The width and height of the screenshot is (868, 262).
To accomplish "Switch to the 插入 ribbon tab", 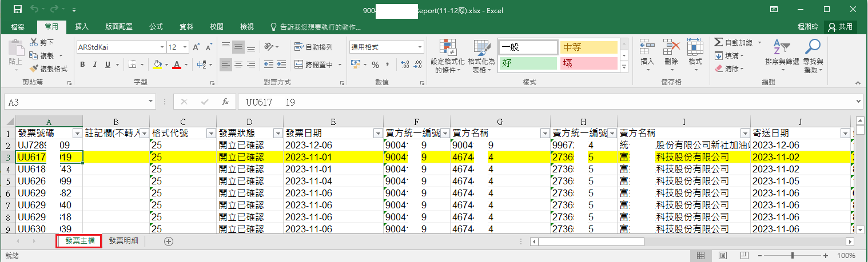I will click(x=82, y=27).
